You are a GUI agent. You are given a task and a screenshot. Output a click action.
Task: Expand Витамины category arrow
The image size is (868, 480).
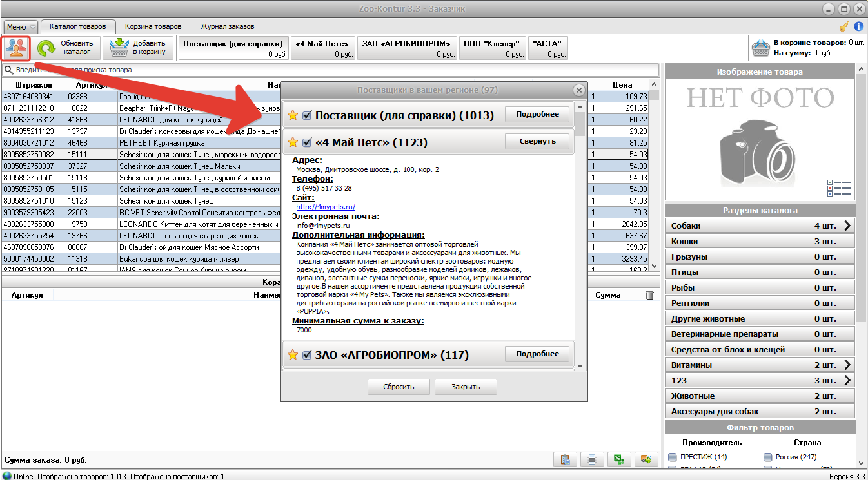(847, 365)
